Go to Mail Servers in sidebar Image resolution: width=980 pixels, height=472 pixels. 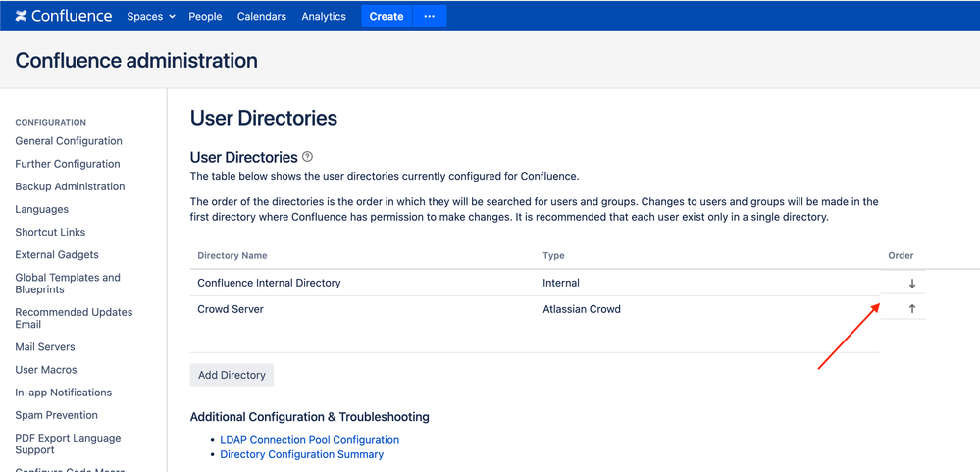pos(45,347)
